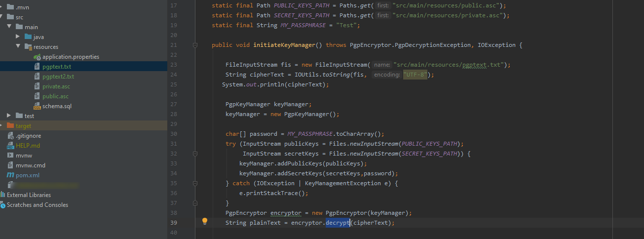Click the 'name:' inlay hint on line 23
Image resolution: width=644 pixels, height=239 pixels.
[382, 65]
